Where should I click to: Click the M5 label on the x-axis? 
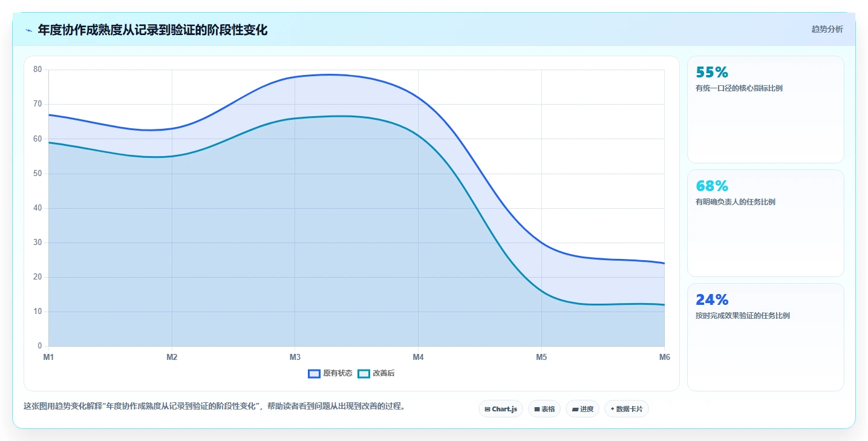click(x=541, y=358)
